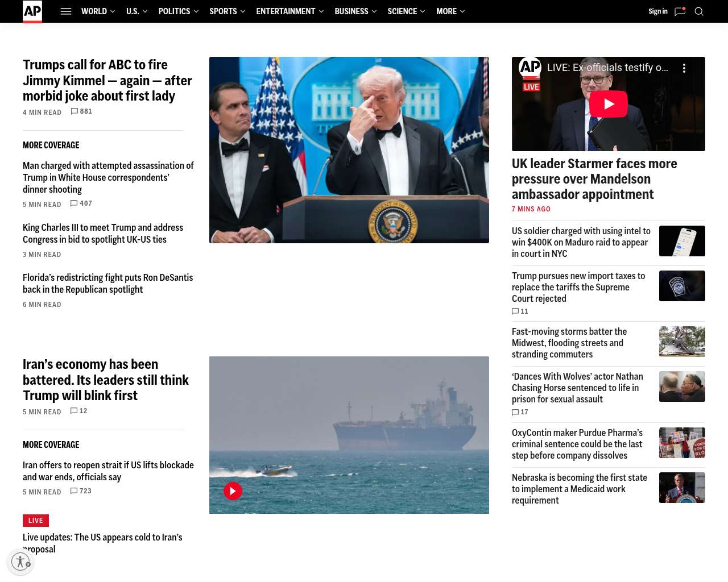Open the 723 comments on Iran strait story
This screenshot has height=582, width=728.
point(81,491)
